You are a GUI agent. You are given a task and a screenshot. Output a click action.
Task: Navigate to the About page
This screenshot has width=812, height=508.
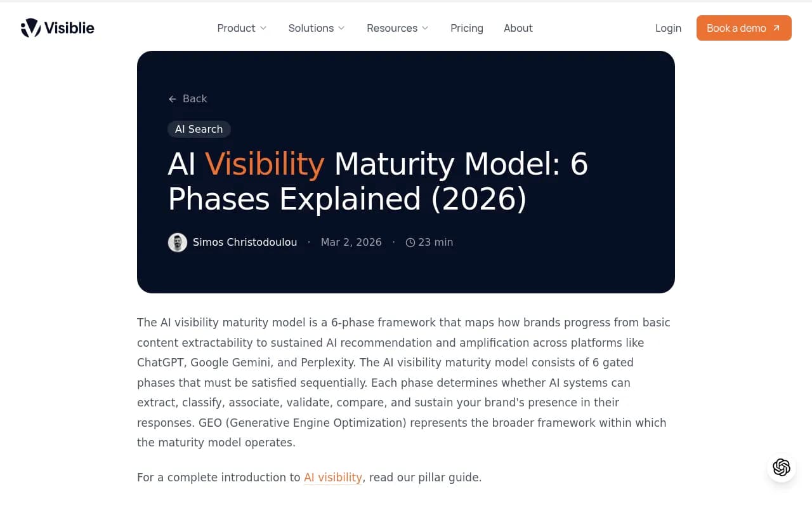tap(518, 28)
